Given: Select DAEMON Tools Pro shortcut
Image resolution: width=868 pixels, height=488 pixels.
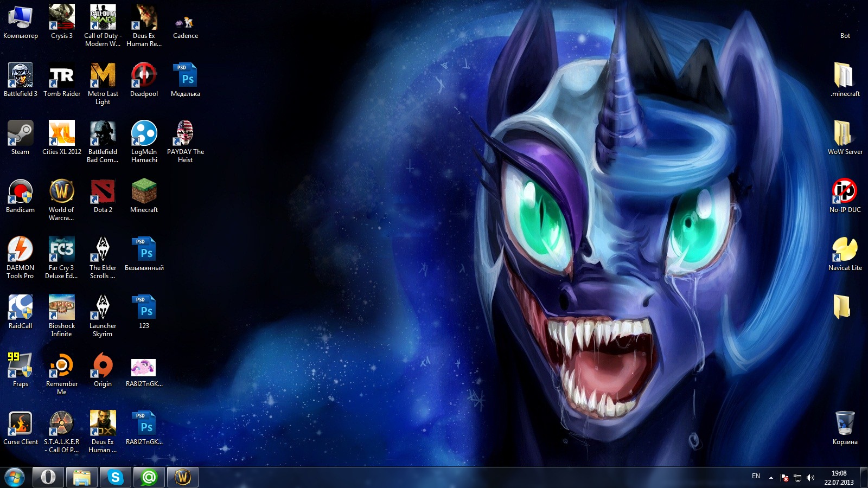Looking at the screenshot, I should 21,258.
